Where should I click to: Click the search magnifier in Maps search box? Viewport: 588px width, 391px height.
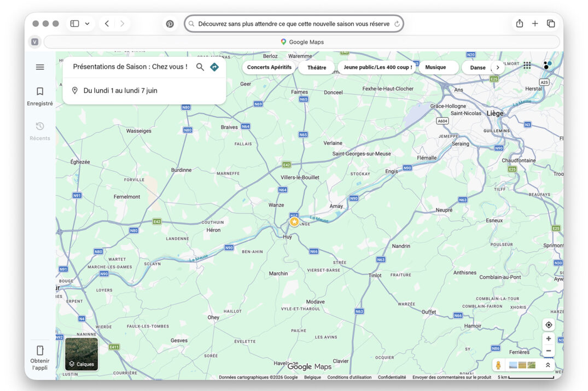coord(200,67)
